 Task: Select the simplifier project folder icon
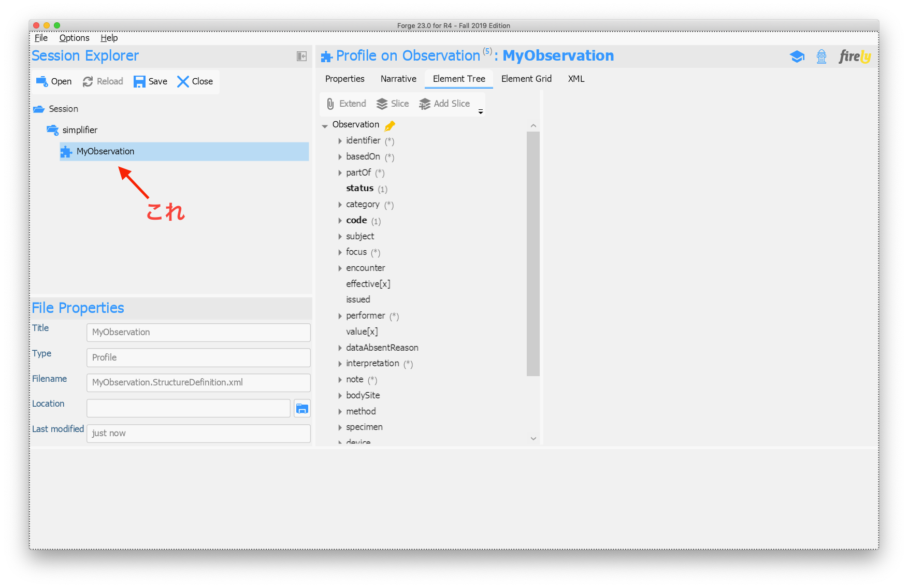click(x=52, y=130)
